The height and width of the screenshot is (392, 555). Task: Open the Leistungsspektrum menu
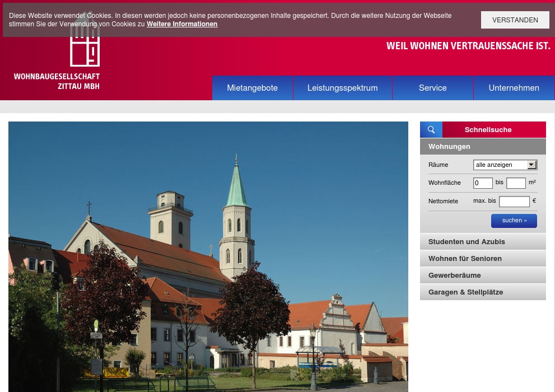click(342, 88)
